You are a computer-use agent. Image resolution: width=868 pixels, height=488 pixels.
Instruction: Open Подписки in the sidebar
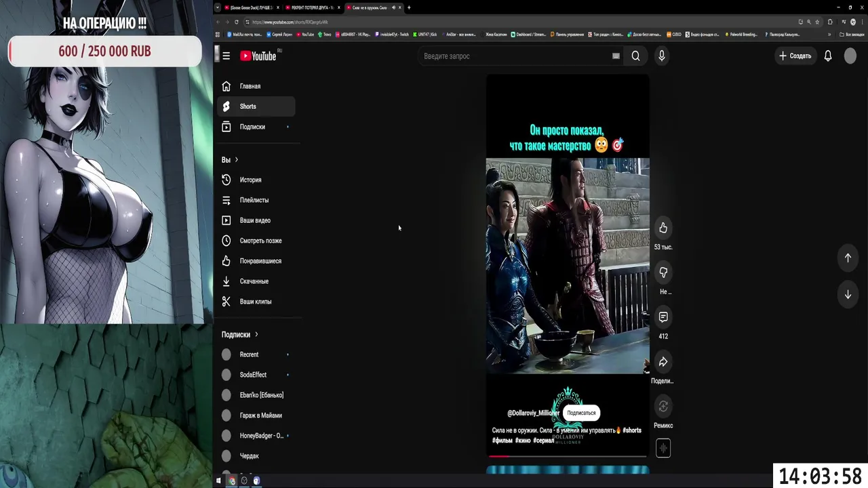[x=256, y=127]
